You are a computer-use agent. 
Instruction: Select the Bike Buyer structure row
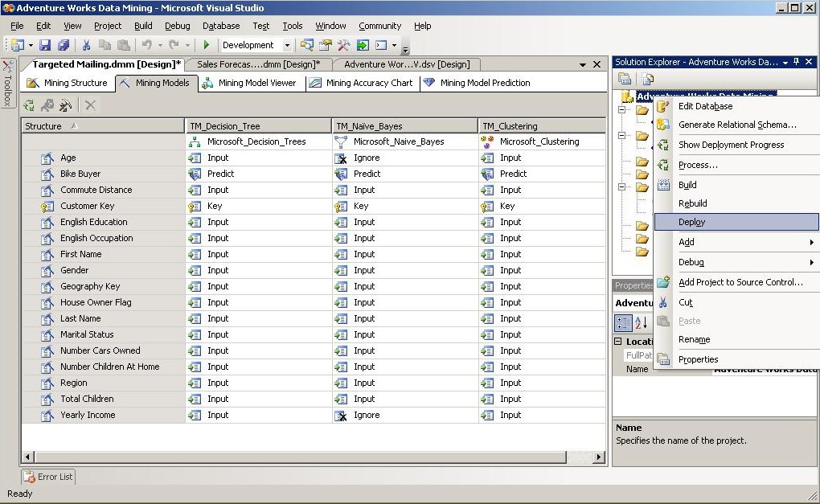[x=103, y=174]
